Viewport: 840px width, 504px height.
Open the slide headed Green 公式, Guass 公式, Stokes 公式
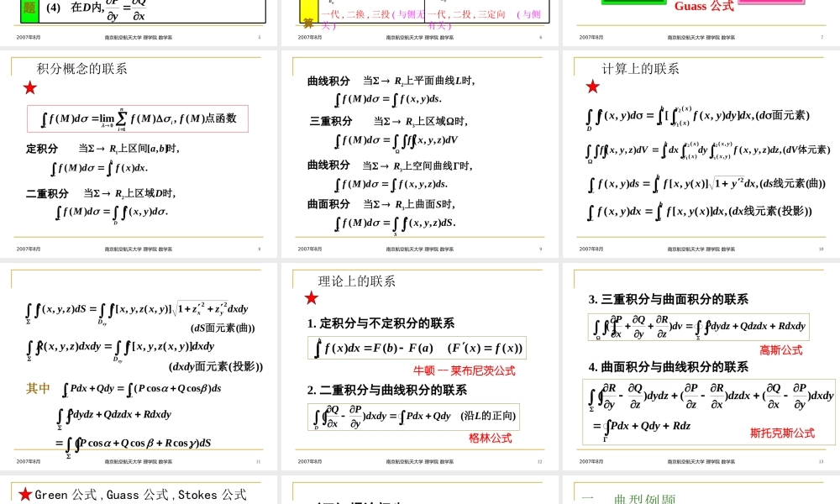tap(139, 490)
